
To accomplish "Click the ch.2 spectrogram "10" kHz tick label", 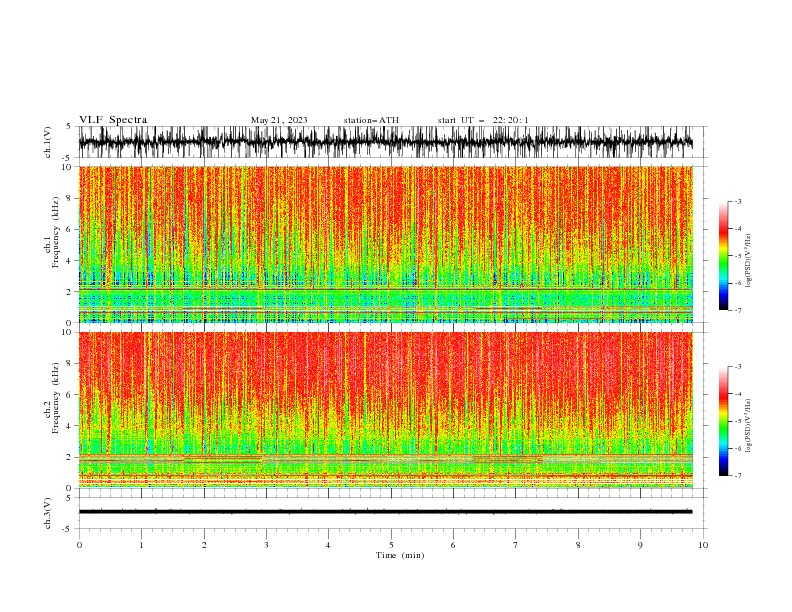I will point(69,332).
